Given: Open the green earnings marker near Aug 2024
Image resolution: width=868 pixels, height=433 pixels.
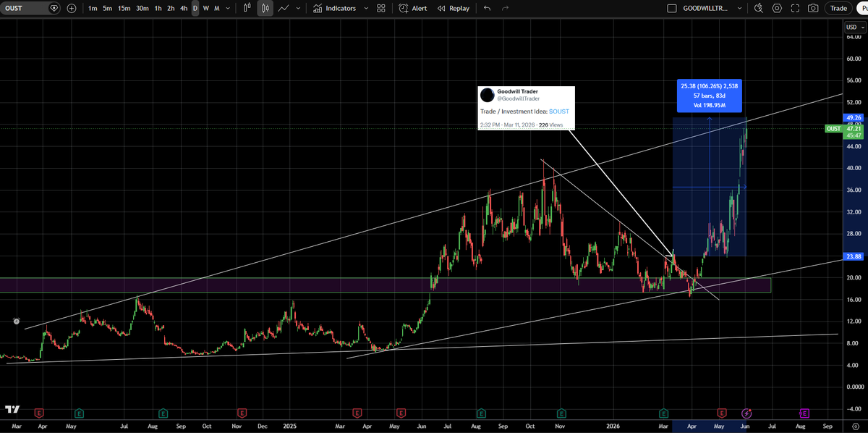Looking at the screenshot, I should point(163,413).
